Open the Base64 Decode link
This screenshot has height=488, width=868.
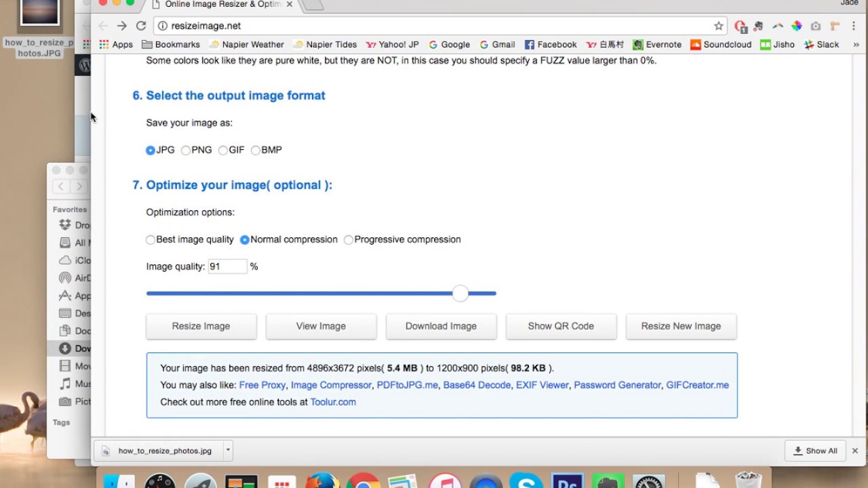(477, 385)
